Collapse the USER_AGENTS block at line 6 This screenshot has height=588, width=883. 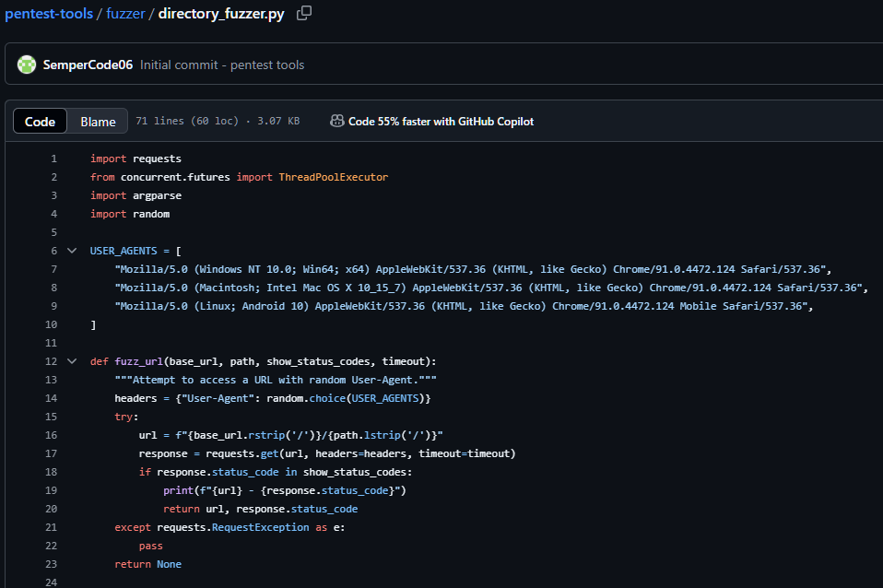pyautogui.click(x=72, y=251)
